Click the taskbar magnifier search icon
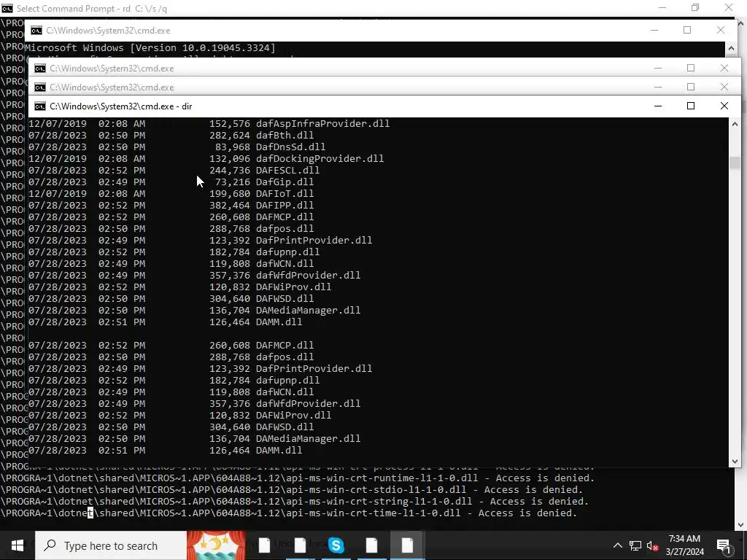 coord(50,545)
